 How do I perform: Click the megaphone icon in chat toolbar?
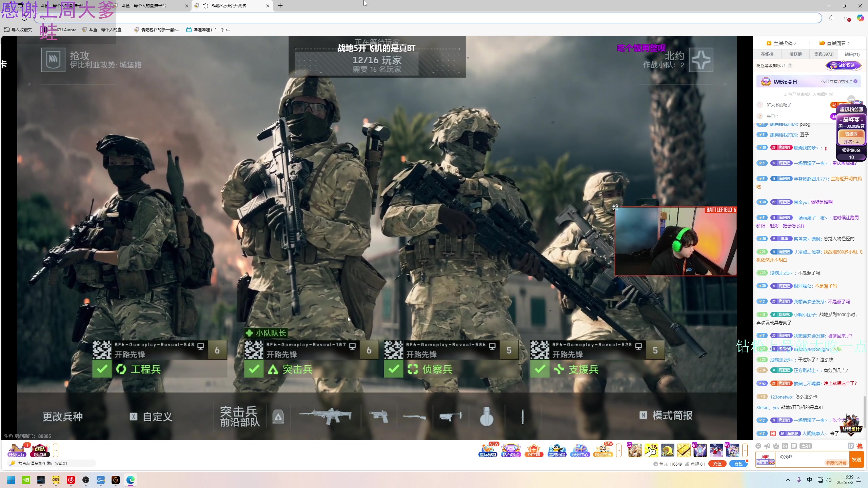767,446
